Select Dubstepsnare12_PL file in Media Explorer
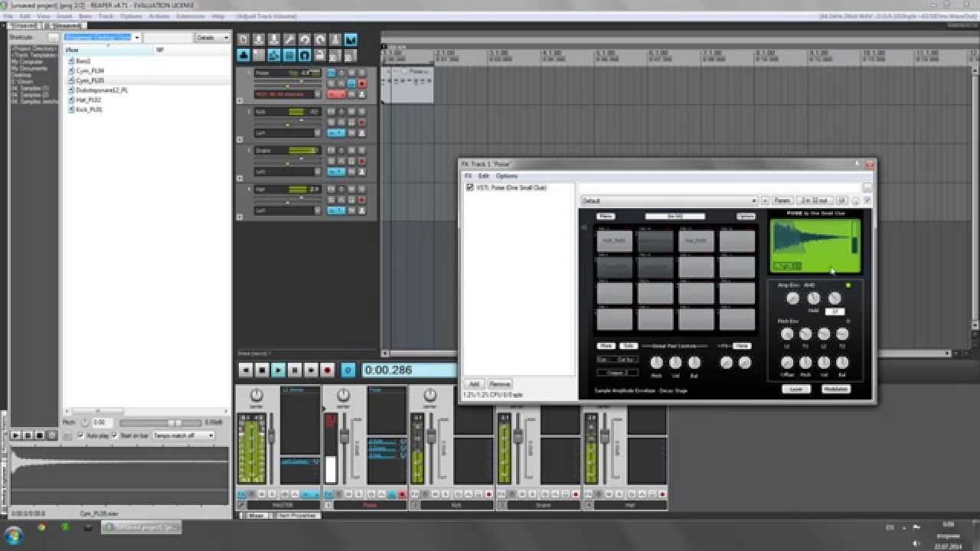Viewport: 980px width, 551px height. 102,90
